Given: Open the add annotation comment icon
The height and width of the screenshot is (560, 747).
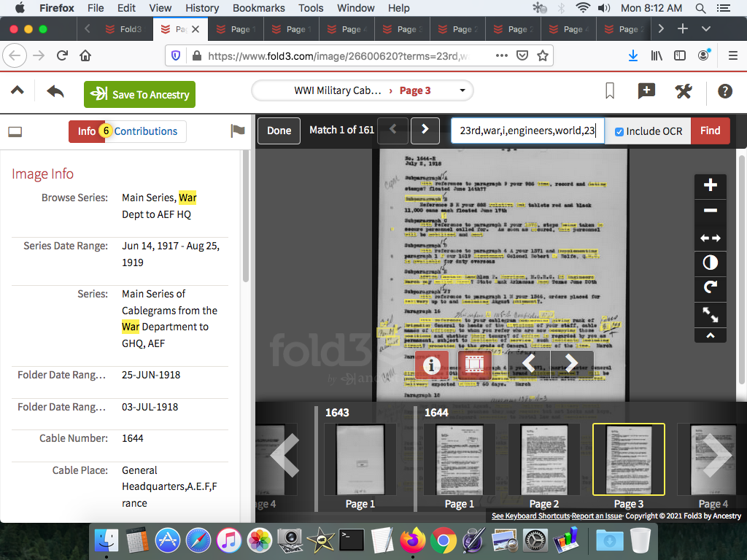Looking at the screenshot, I should coord(646,91).
